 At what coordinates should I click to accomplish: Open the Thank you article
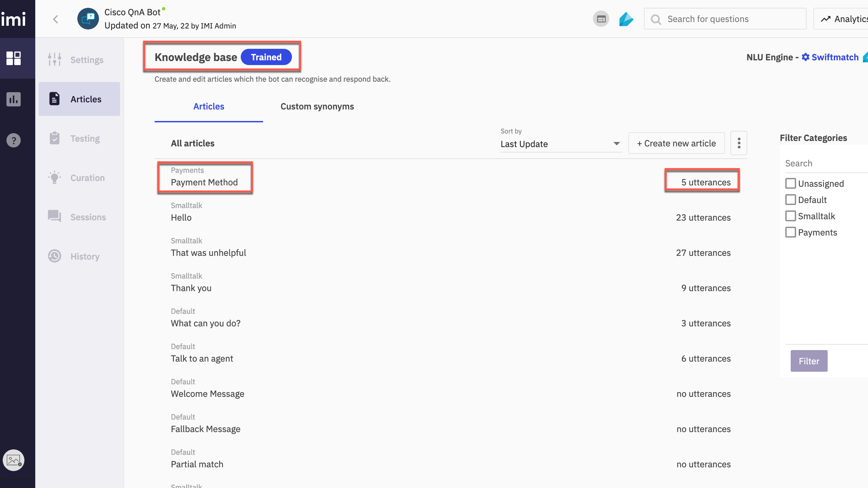(191, 288)
